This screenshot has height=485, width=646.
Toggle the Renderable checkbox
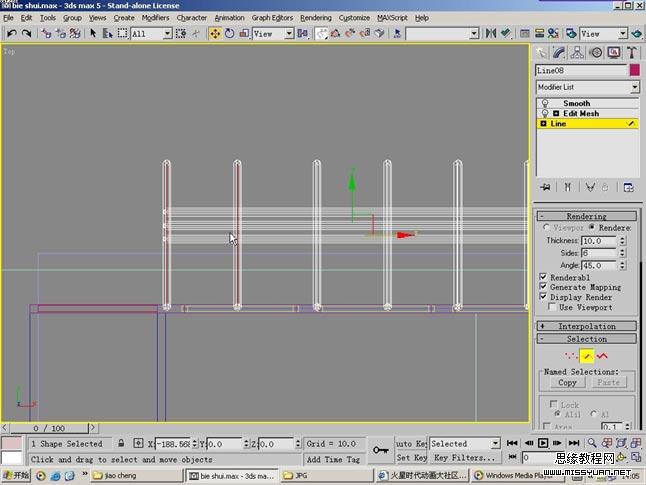(x=543, y=277)
